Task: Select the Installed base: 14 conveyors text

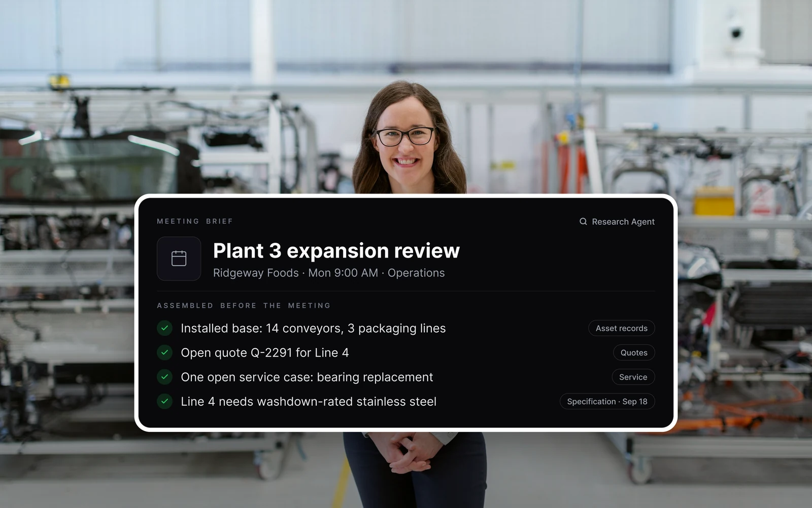Action: click(x=313, y=328)
